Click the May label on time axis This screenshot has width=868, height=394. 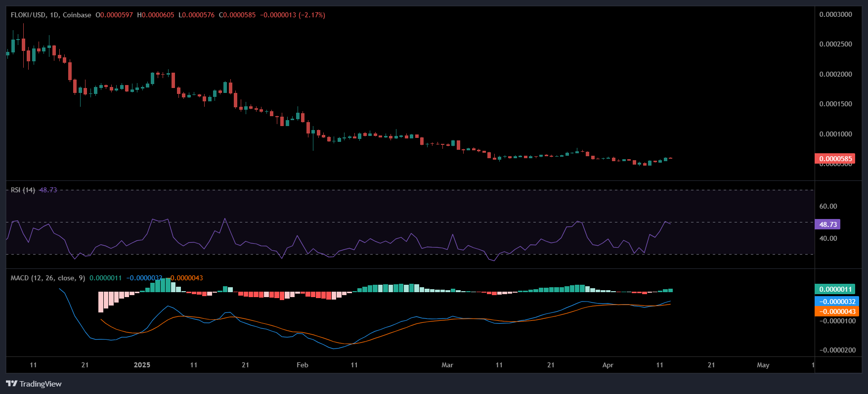click(763, 365)
